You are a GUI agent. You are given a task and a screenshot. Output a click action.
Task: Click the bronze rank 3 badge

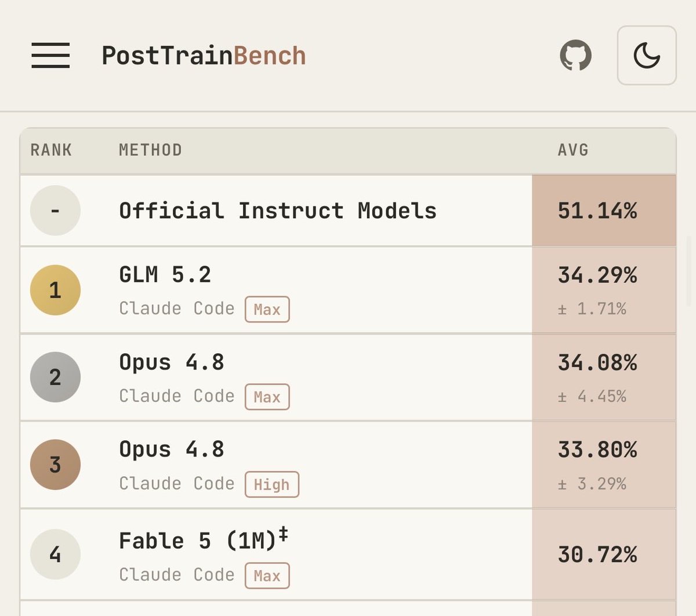[x=55, y=465]
